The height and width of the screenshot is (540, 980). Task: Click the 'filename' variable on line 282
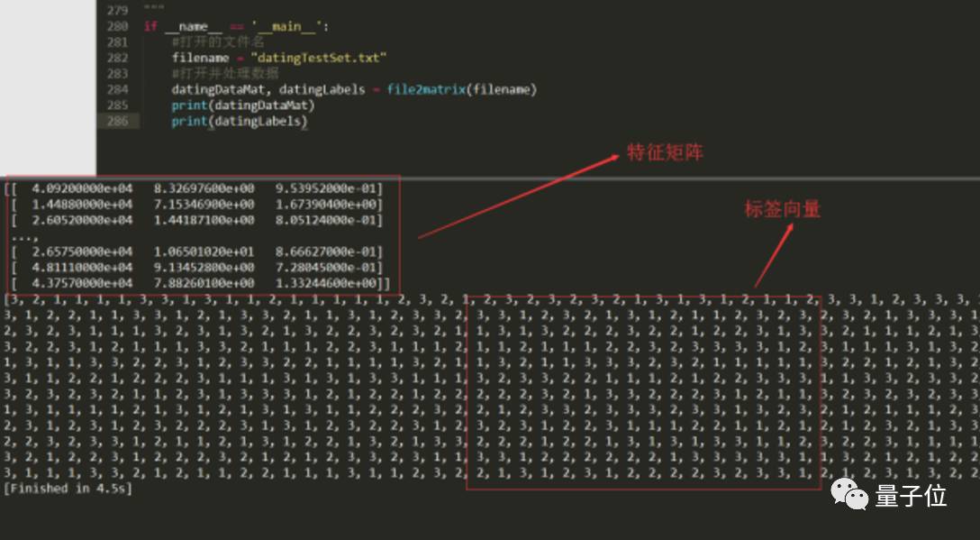[x=201, y=58]
